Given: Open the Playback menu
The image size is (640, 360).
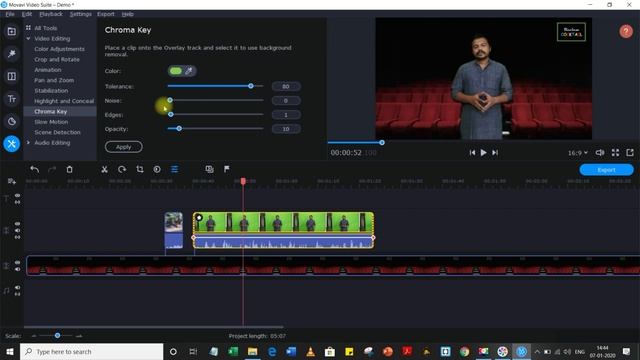Looking at the screenshot, I should coord(51,14).
